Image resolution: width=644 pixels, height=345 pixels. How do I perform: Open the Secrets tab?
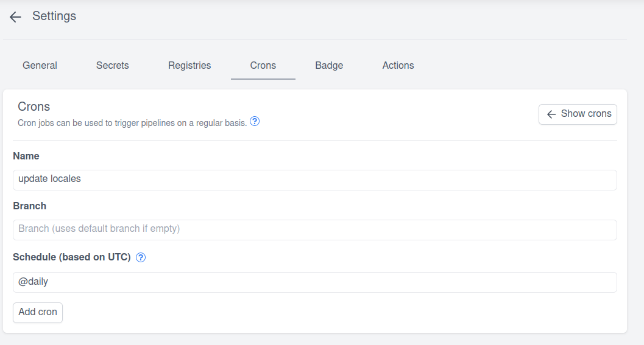point(112,66)
